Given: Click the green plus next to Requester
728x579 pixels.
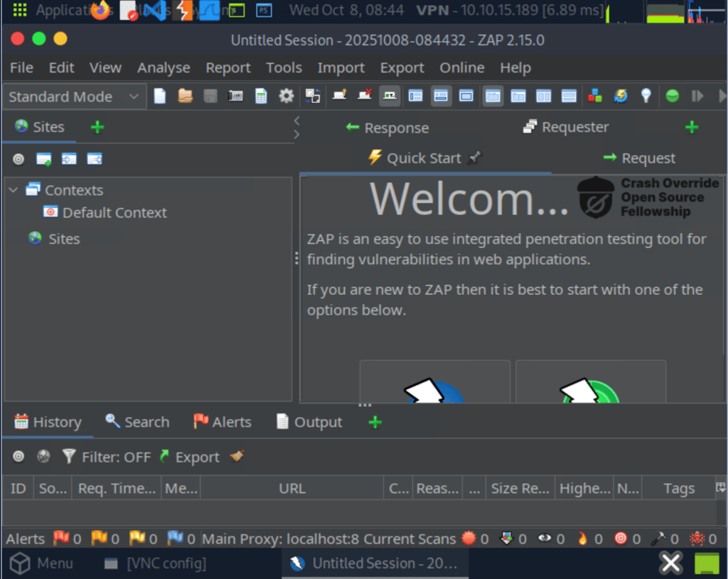Looking at the screenshot, I should click(x=692, y=126).
